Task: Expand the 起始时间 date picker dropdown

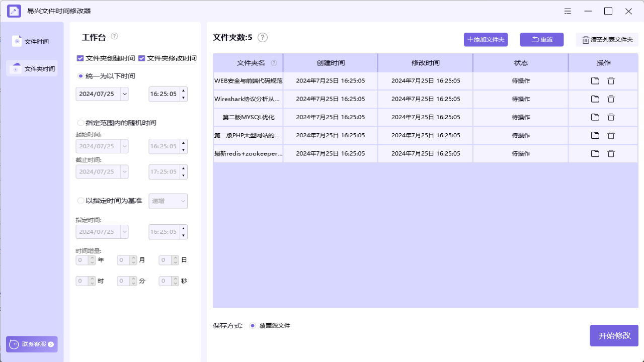Action: click(123, 146)
